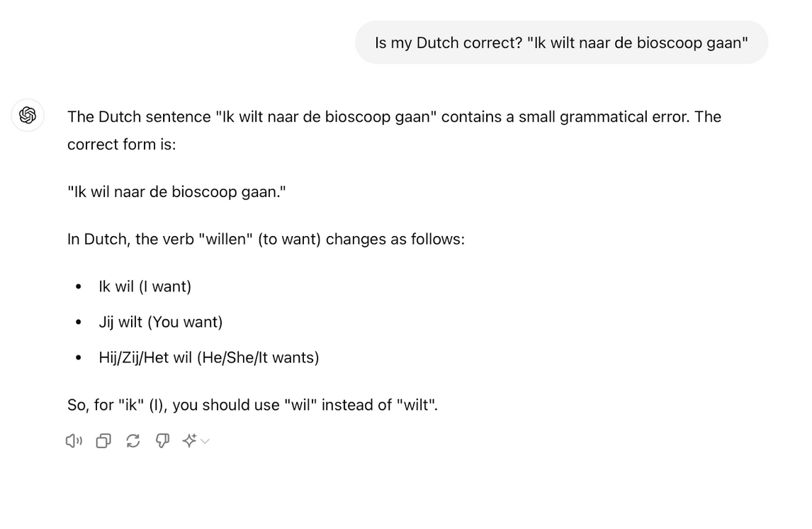Image resolution: width=812 pixels, height=529 pixels.
Task: Click the corrected sentence 'Ik wil naar de bioscoop gaan'
Action: (176, 191)
